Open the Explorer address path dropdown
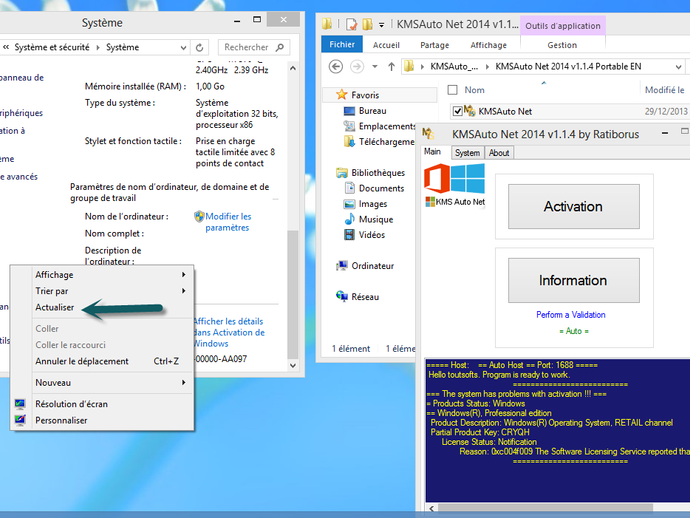Image resolution: width=690 pixels, height=518 pixels. click(678, 67)
